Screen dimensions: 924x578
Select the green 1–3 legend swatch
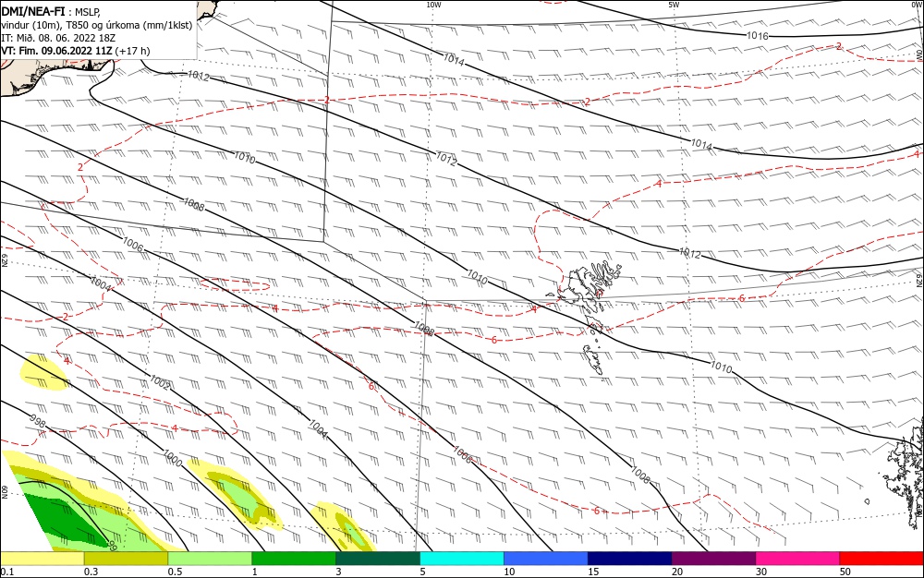tap(294, 559)
